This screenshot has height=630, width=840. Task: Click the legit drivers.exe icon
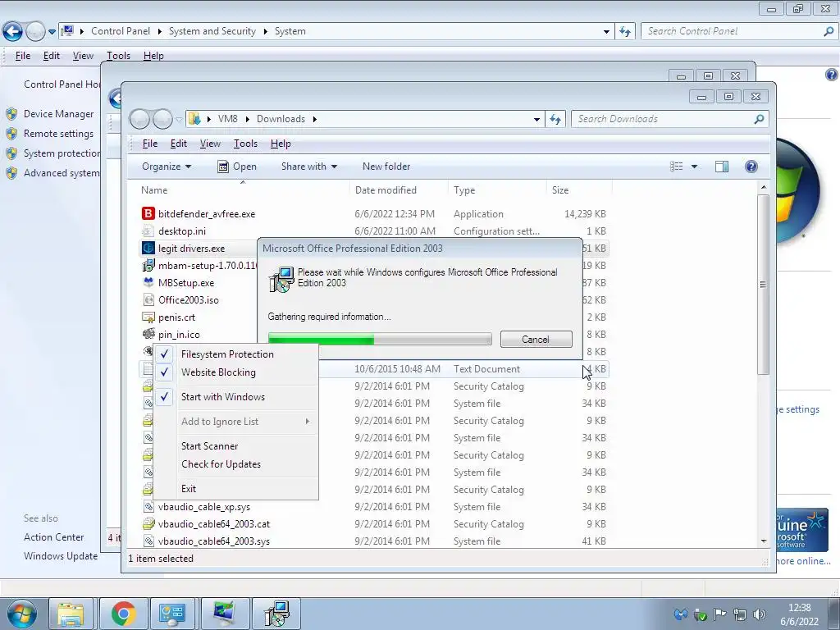click(x=148, y=248)
